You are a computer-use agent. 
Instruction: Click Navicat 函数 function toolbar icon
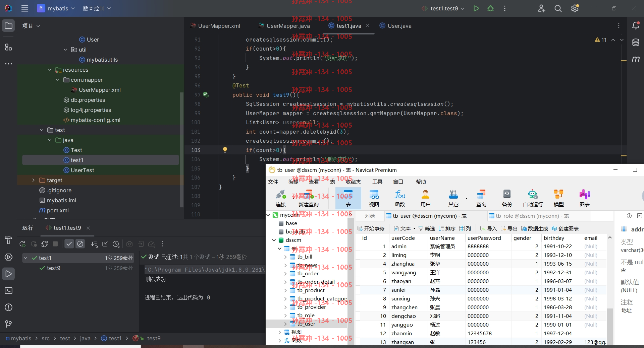400,198
